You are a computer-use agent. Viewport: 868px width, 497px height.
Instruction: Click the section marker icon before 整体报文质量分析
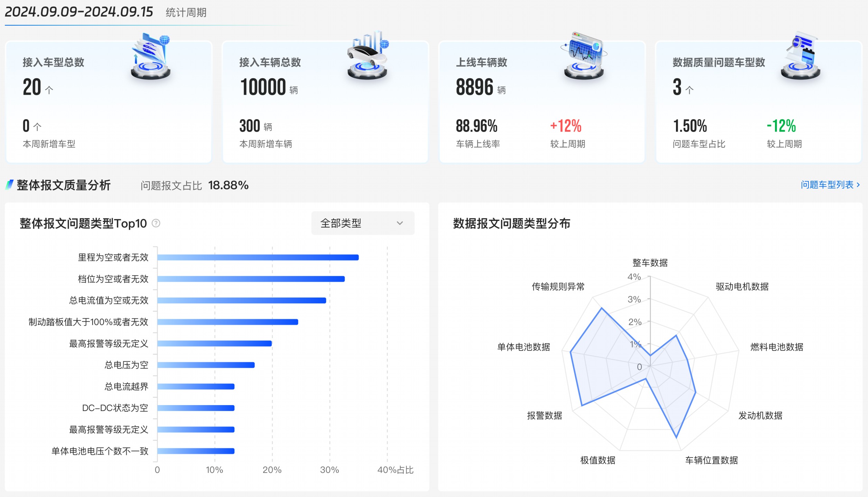tap(9, 185)
